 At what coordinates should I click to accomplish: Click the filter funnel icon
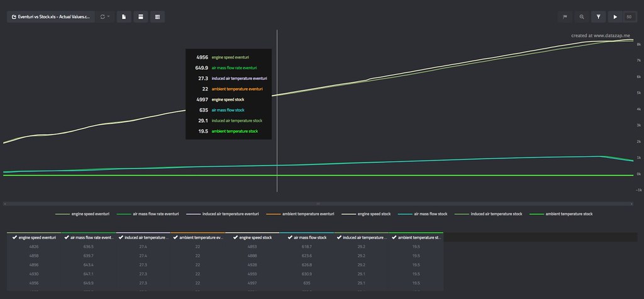tap(599, 17)
